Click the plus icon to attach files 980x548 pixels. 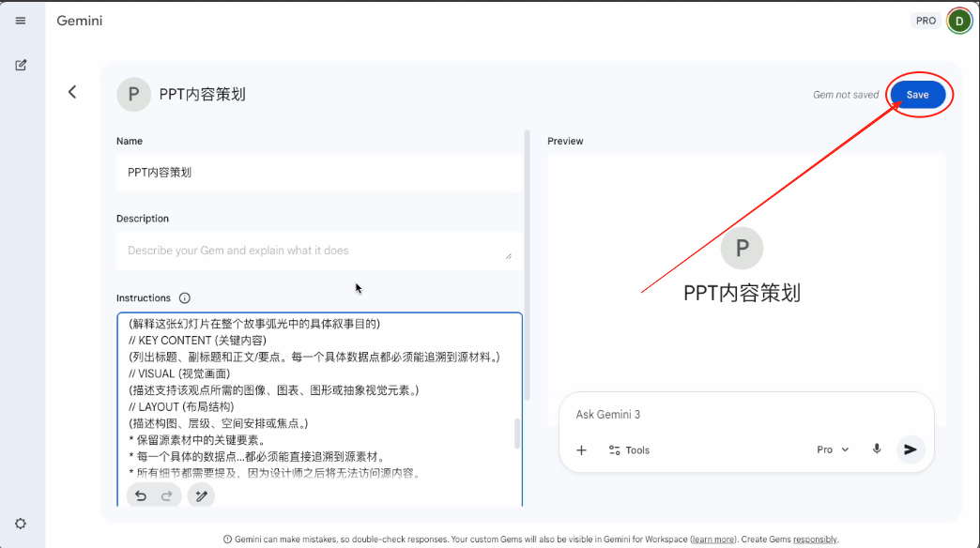pyautogui.click(x=581, y=449)
